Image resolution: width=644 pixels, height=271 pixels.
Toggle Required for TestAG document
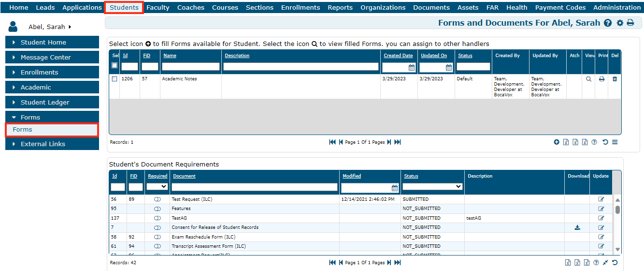pos(157,218)
